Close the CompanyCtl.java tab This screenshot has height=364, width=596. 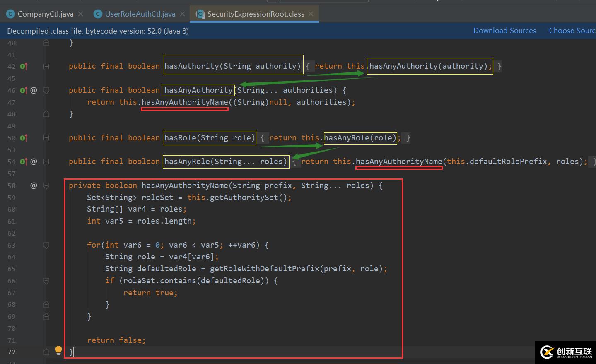[x=80, y=14]
